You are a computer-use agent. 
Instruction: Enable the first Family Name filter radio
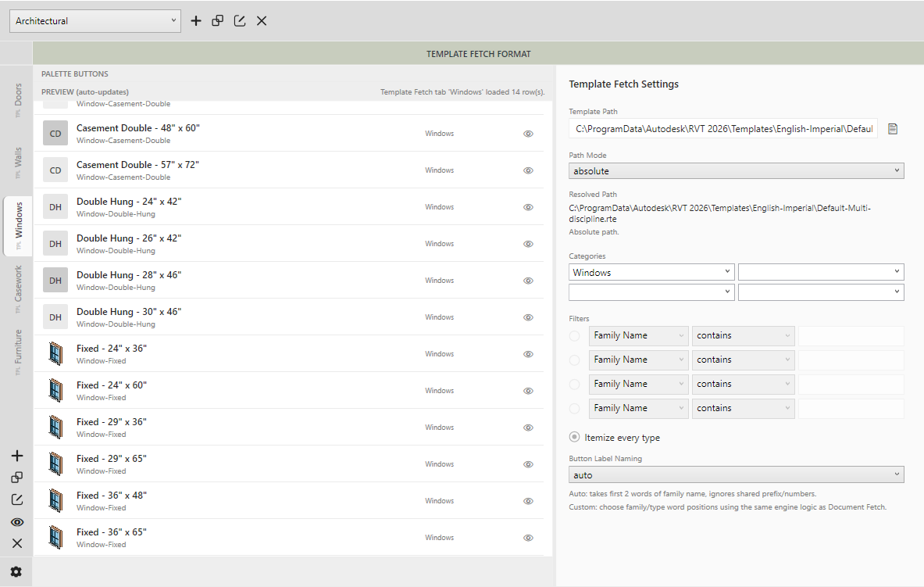pyautogui.click(x=574, y=335)
